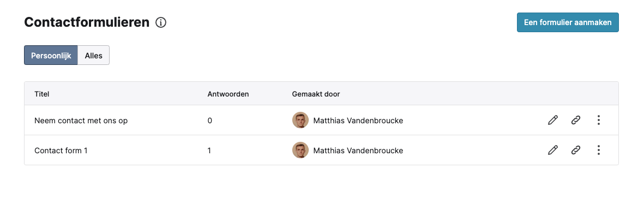Click the Titel column header
Screen dimensions: 644x216
click(x=42, y=94)
